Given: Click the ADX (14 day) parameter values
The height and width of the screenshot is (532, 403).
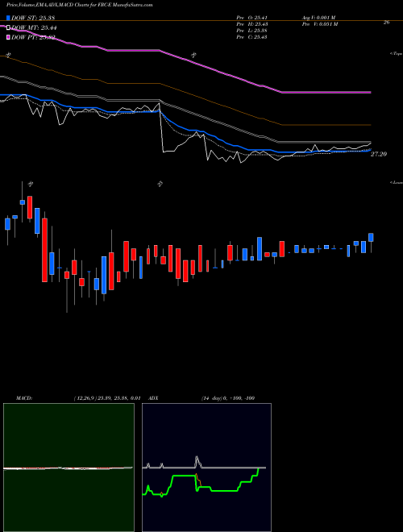Looking at the screenshot, I should (228, 398).
